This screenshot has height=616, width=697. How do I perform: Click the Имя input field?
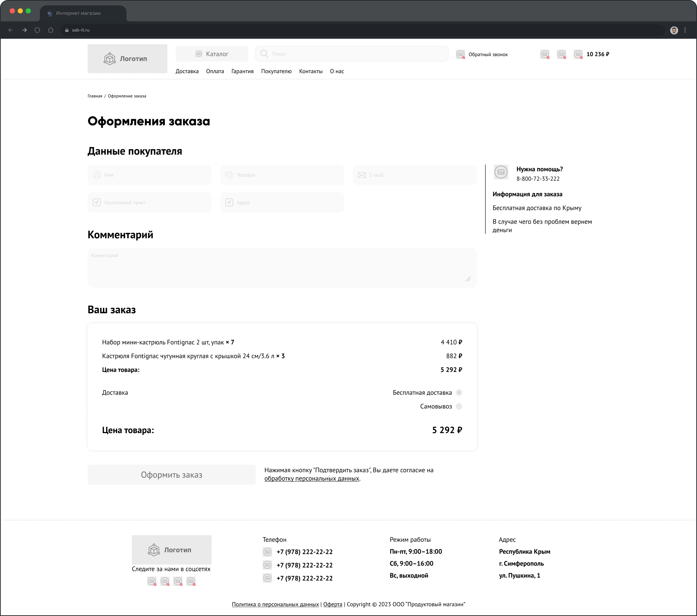tap(149, 175)
